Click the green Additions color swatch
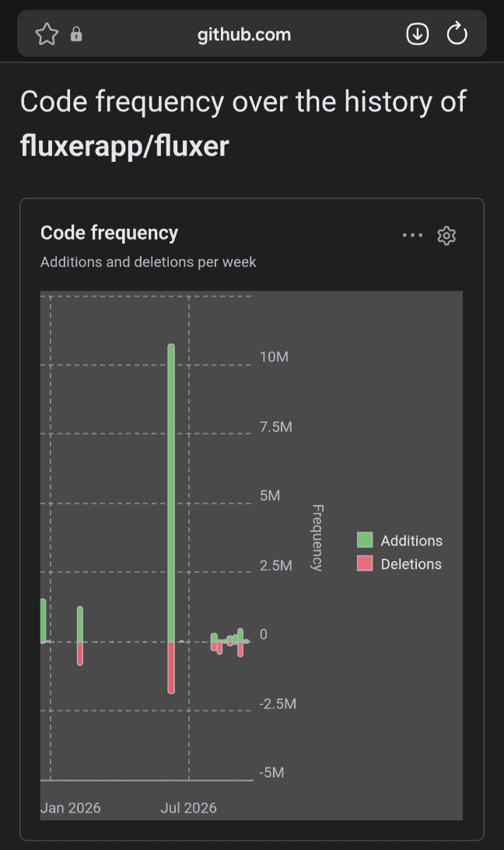 365,540
